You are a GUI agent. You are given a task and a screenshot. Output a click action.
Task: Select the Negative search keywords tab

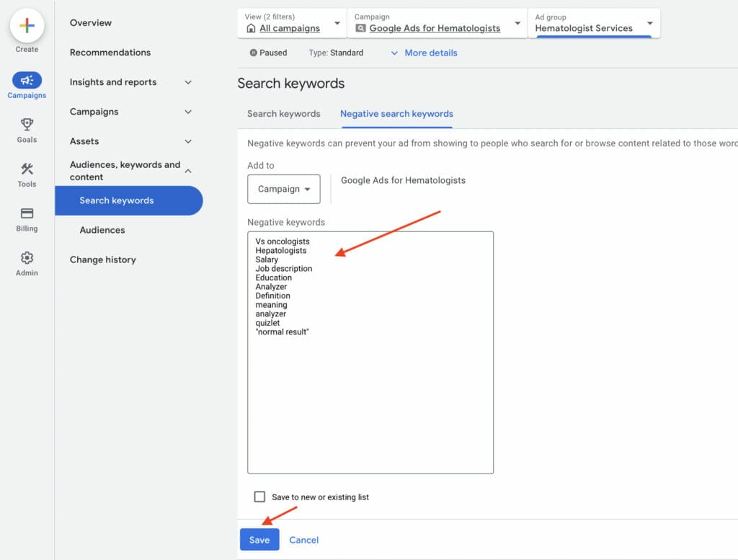pos(396,114)
